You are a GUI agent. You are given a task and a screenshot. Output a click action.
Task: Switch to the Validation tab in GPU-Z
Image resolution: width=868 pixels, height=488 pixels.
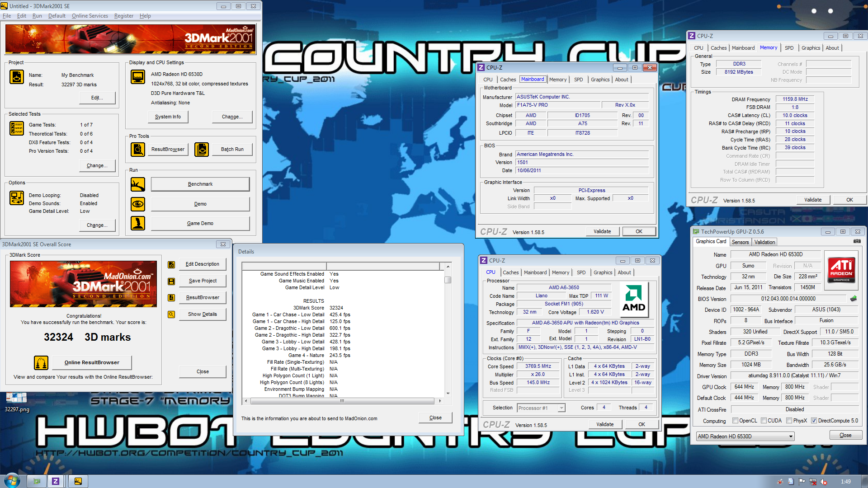click(764, 242)
